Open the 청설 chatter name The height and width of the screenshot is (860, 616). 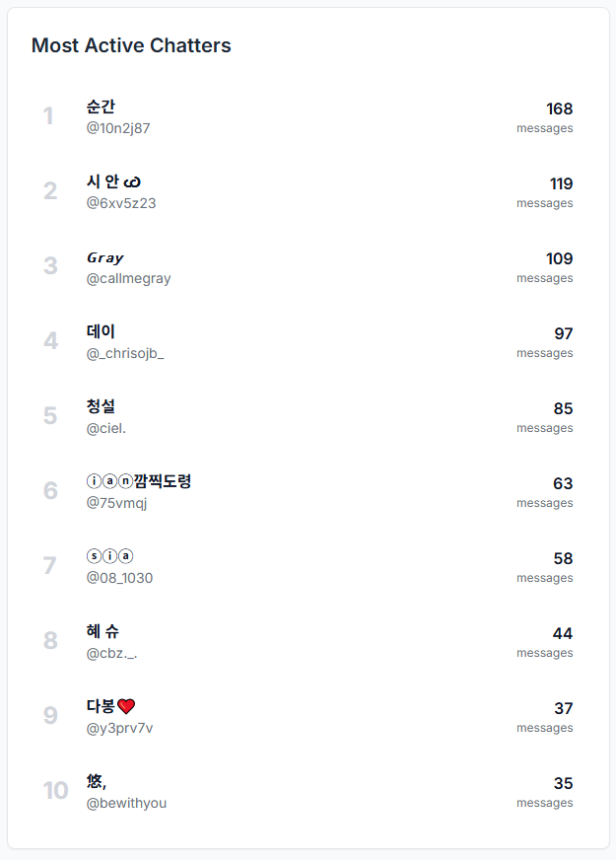[101, 406]
